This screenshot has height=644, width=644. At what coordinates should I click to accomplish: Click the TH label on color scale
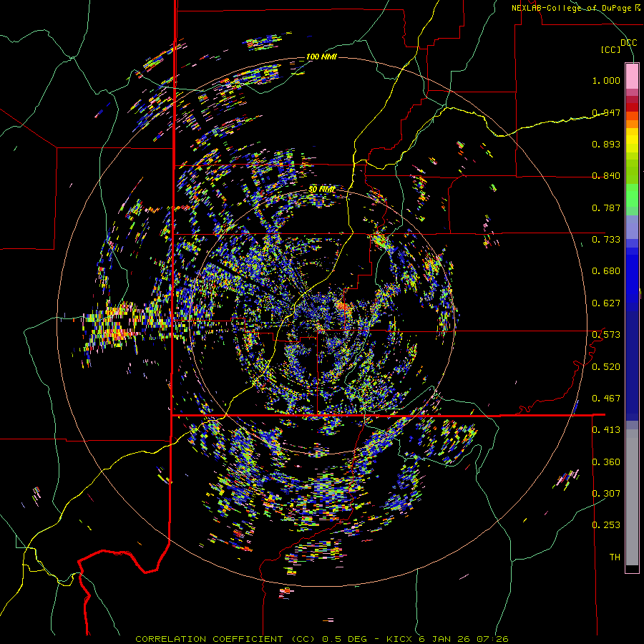(615, 557)
